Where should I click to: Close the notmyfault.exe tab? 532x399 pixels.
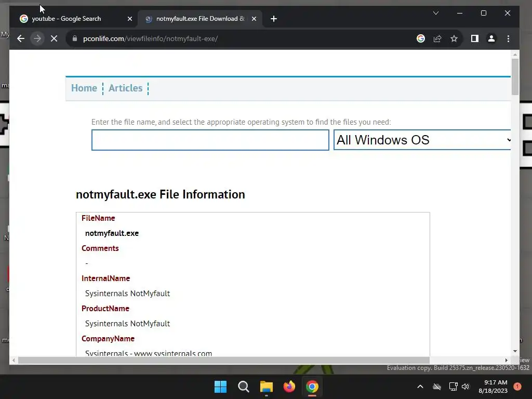(x=254, y=19)
